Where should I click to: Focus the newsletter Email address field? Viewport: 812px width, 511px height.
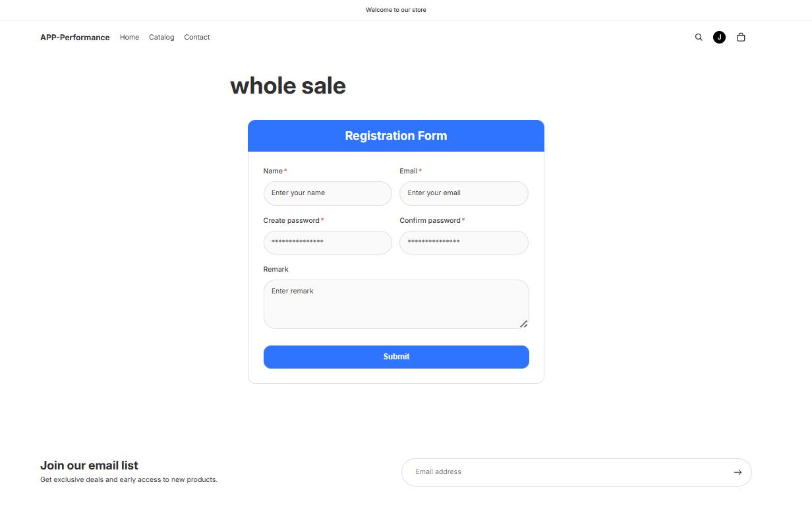(x=567, y=472)
